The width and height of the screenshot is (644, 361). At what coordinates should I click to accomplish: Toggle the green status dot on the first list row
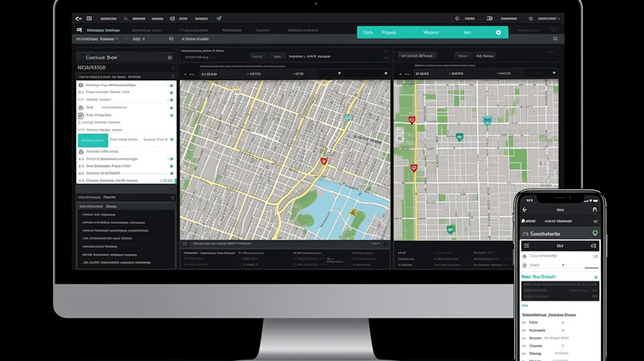171,85
